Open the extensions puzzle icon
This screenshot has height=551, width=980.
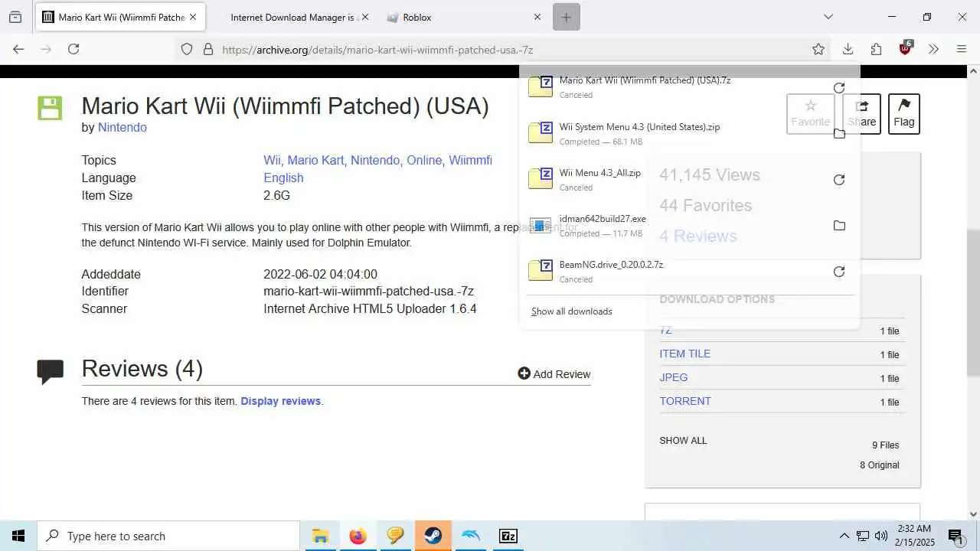[877, 49]
